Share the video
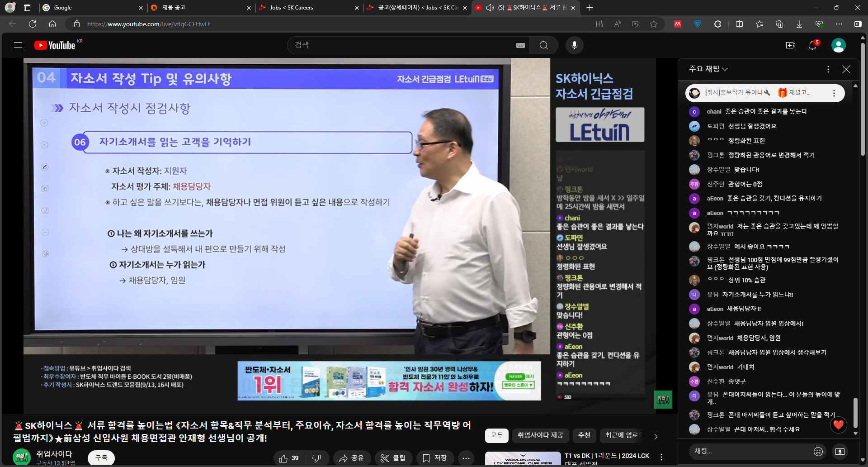The image size is (868, 467). point(352,458)
